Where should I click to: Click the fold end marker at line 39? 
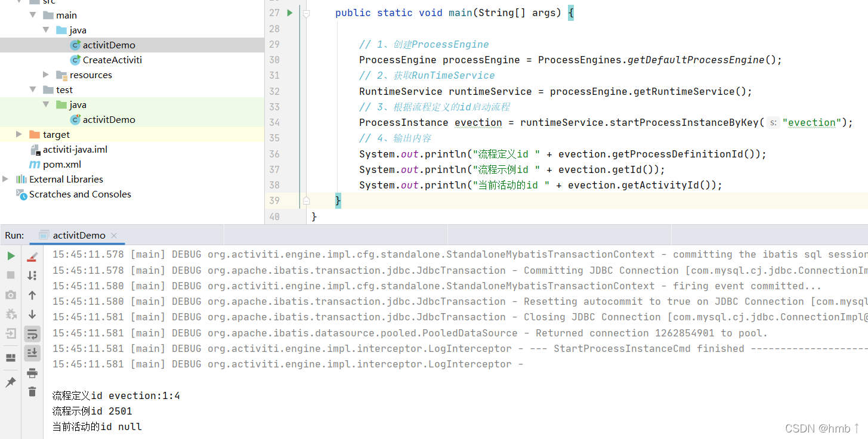tap(306, 200)
